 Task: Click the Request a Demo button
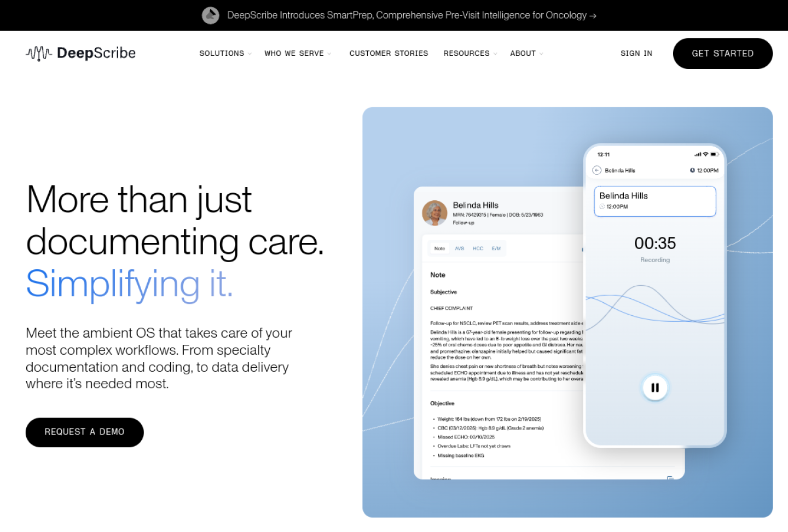pos(85,432)
